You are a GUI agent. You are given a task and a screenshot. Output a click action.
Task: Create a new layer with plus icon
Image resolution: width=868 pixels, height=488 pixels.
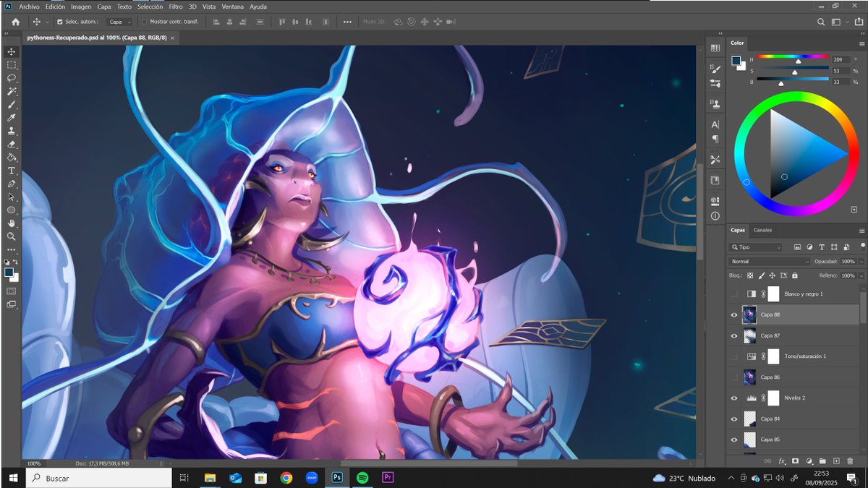pos(836,461)
